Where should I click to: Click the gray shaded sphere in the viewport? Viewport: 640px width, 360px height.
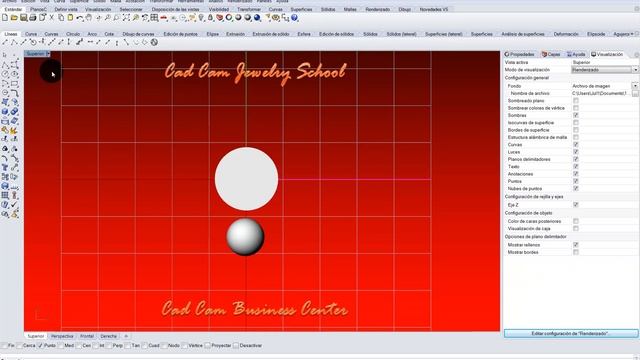[245, 237]
